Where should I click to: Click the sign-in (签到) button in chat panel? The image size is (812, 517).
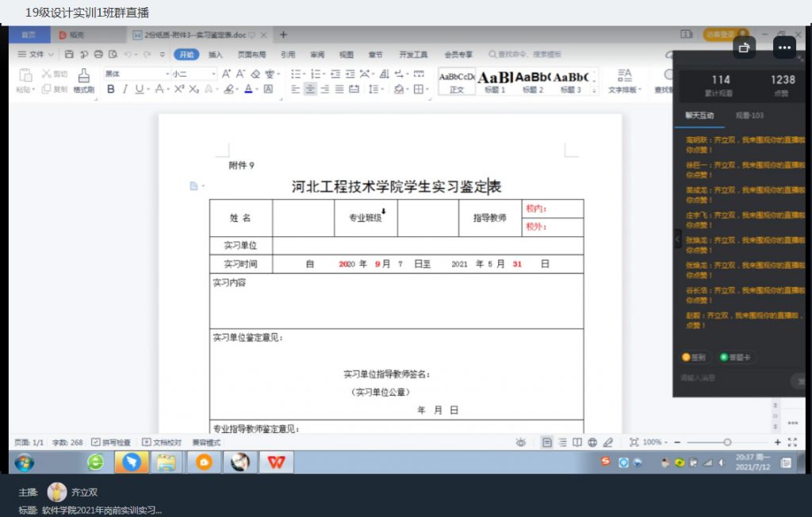point(694,357)
